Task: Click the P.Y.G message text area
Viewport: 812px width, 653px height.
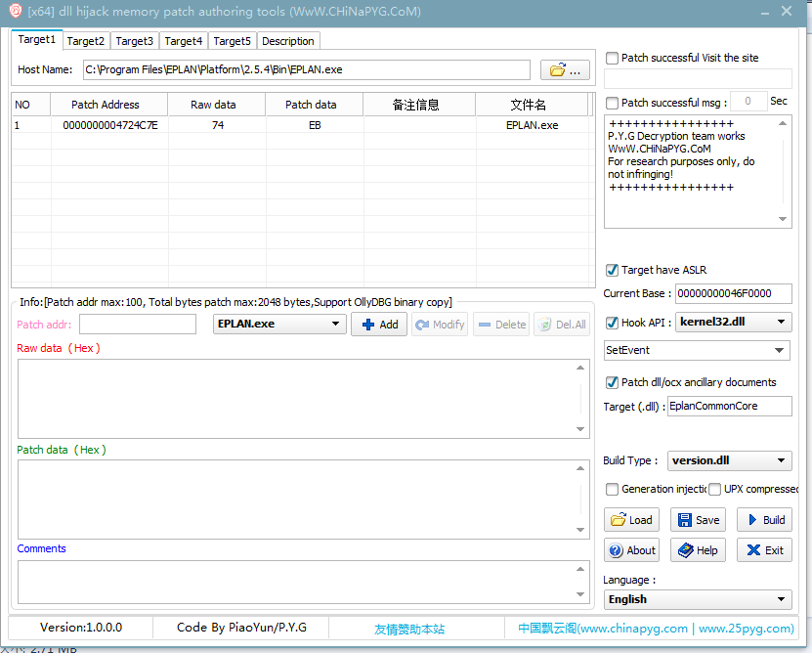Action: pos(698,172)
